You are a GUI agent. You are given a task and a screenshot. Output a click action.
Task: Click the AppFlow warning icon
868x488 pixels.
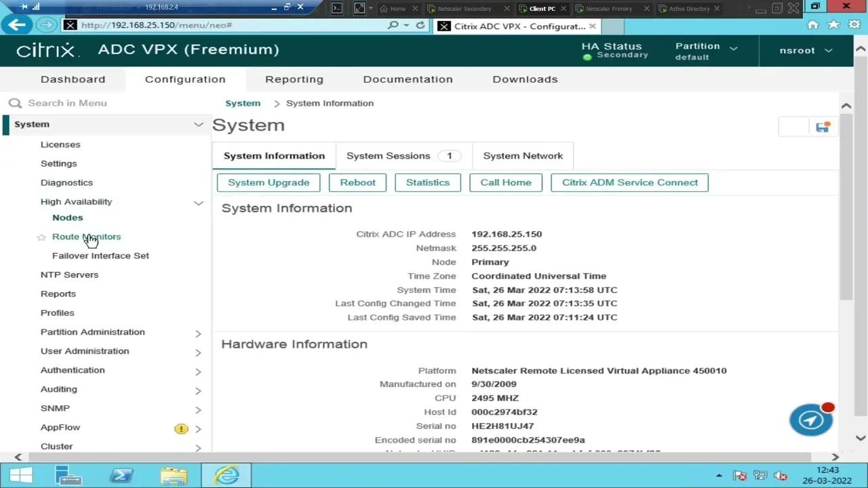(x=180, y=428)
